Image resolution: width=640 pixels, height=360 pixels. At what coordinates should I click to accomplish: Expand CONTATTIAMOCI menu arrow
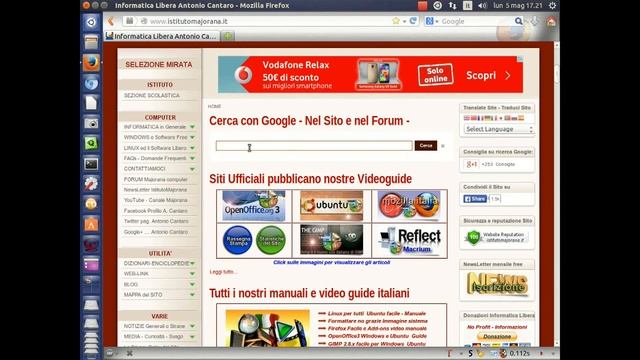192,169
